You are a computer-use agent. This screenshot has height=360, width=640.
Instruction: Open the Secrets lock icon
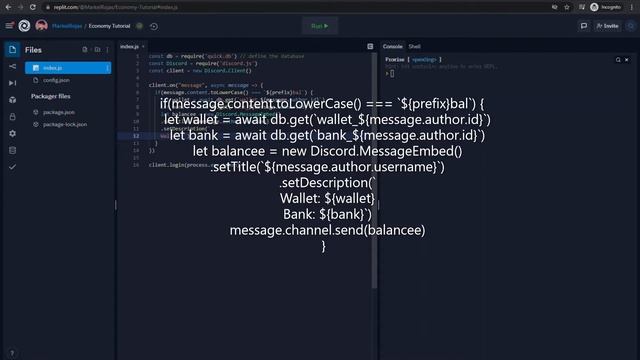[12, 117]
